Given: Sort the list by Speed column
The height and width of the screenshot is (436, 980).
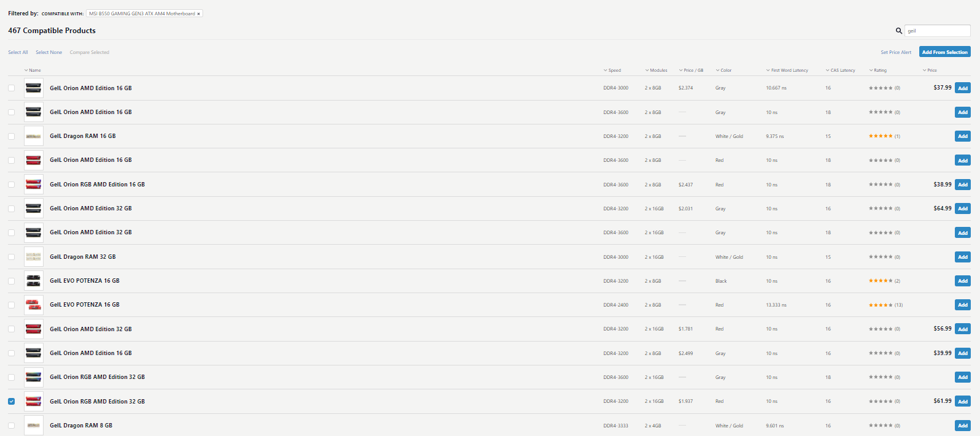Looking at the screenshot, I should pyautogui.click(x=612, y=71).
